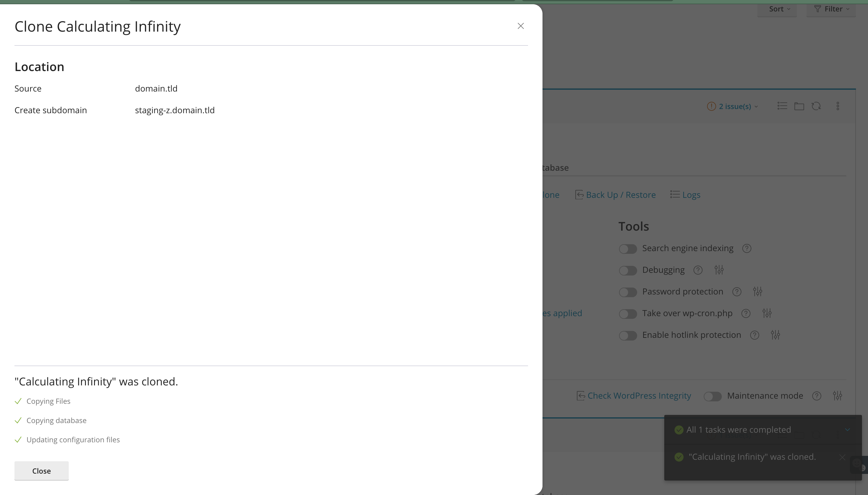Click help icon for Take over wp-cron.php
This screenshot has height=495, width=868.
746,313
